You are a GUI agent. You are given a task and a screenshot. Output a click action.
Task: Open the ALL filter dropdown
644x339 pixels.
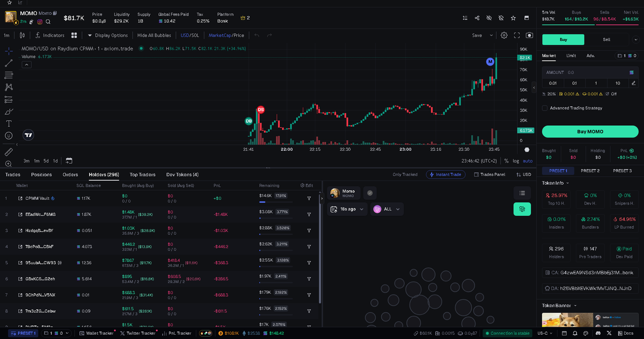pyautogui.click(x=387, y=209)
